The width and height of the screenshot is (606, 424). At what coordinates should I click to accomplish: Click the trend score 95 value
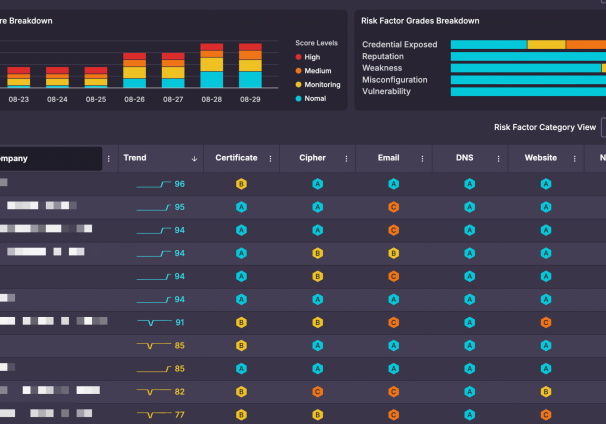[179, 207]
